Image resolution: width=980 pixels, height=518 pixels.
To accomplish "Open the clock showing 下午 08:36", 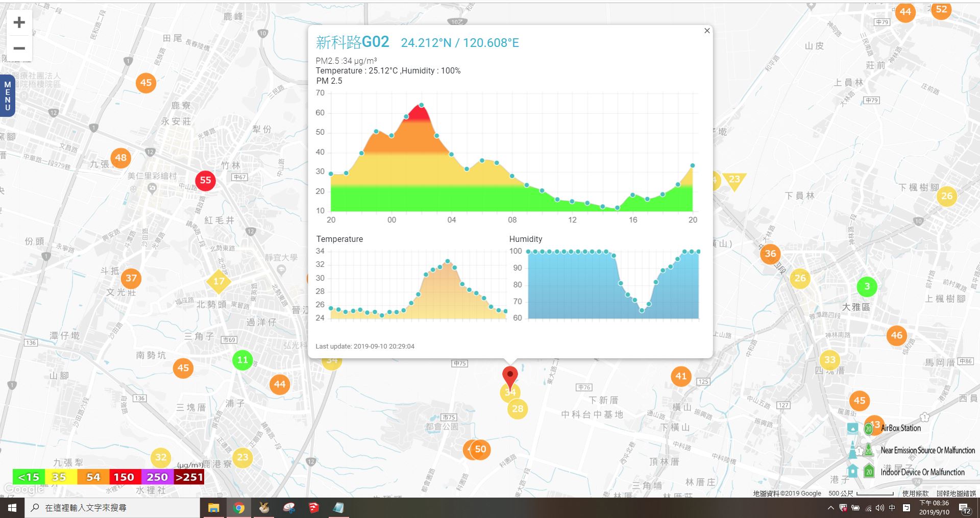I will pyautogui.click(x=934, y=508).
